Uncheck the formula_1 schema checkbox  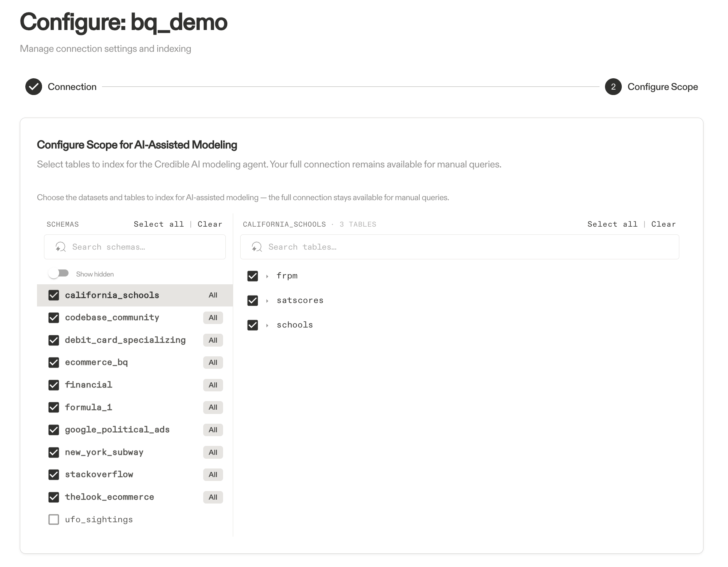coord(54,407)
